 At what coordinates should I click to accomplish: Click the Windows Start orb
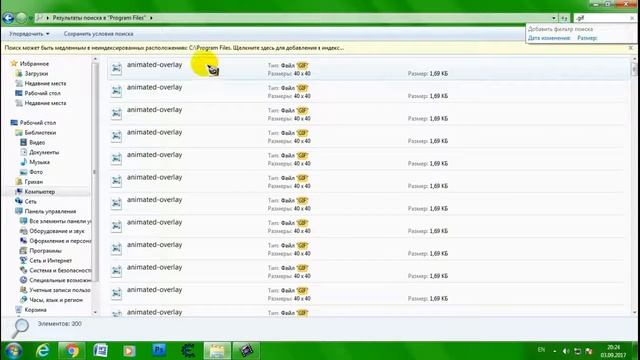click(13, 351)
